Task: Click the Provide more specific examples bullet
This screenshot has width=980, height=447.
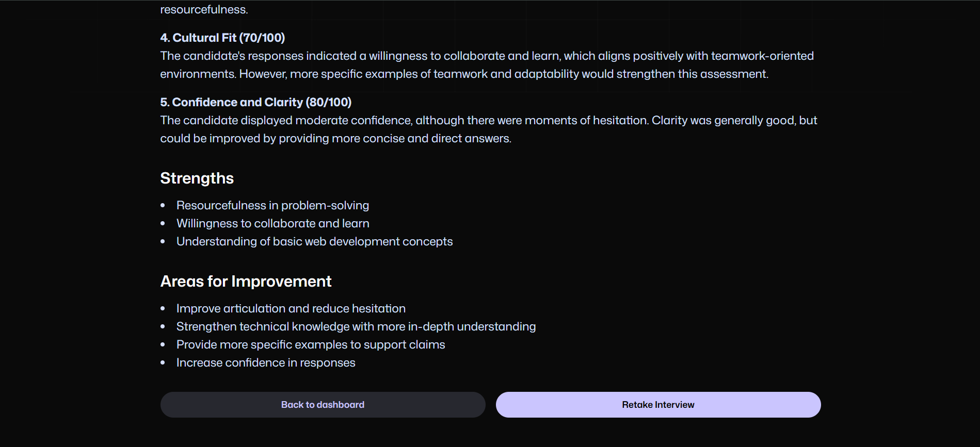Action: pyautogui.click(x=311, y=344)
